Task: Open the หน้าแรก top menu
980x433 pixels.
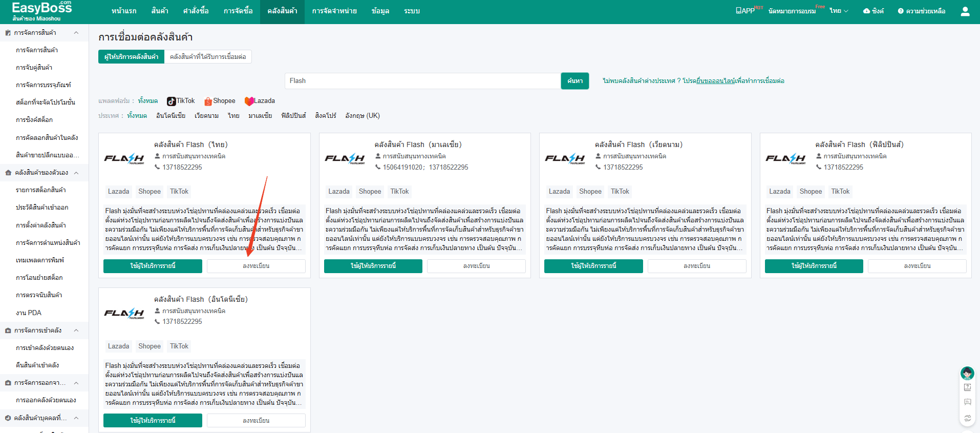Action: (x=124, y=11)
